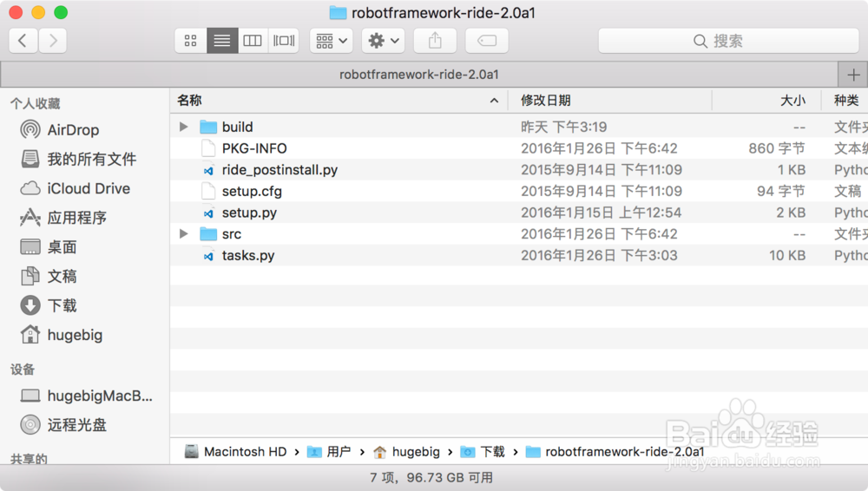Screen dimensions: 868x491
Task: Open 文稿 in sidebar
Action: tap(62, 277)
